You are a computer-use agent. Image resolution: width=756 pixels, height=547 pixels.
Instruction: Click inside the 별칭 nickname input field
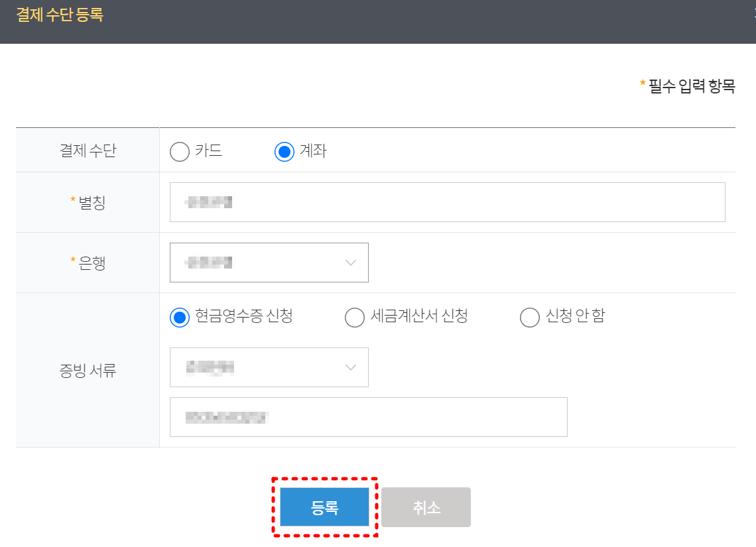pos(448,202)
